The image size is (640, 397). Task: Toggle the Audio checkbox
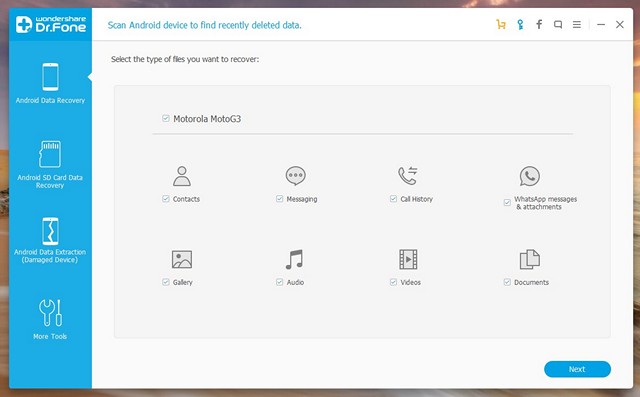[x=279, y=282]
